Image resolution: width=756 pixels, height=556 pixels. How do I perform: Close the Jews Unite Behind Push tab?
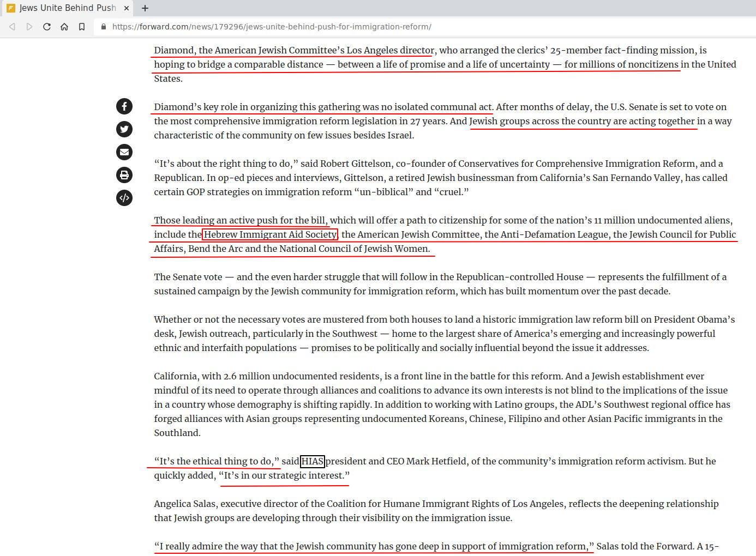[x=127, y=8]
